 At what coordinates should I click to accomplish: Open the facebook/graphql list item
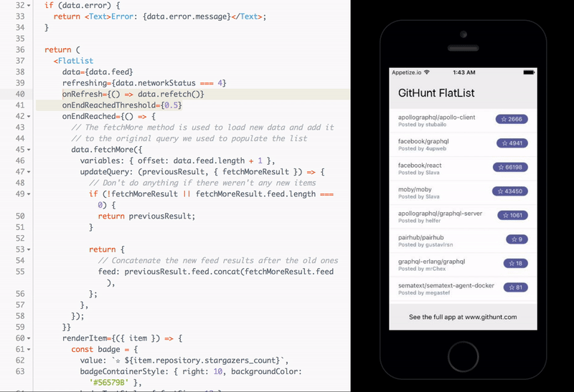tap(463, 145)
